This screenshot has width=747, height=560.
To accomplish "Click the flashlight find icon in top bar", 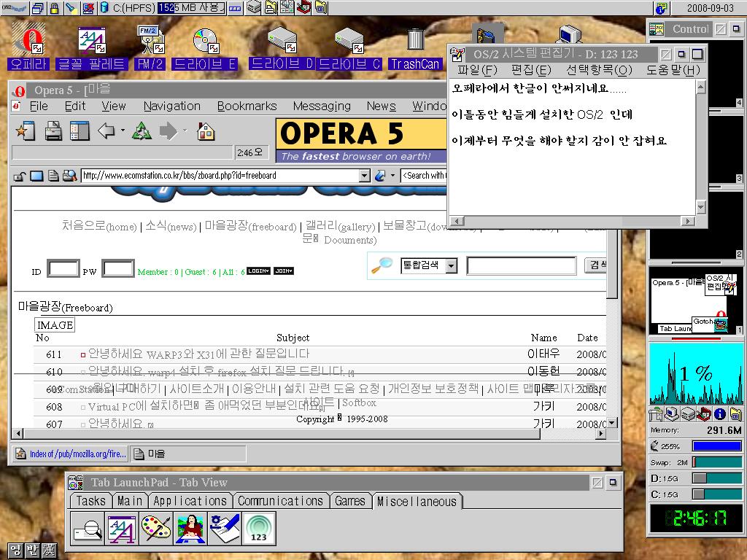I will (x=71, y=7).
